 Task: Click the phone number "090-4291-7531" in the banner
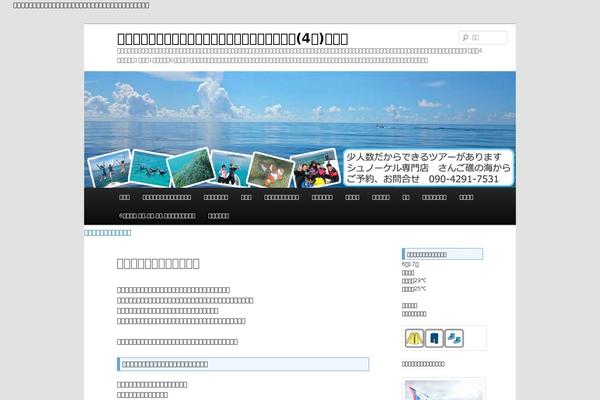[x=463, y=179]
